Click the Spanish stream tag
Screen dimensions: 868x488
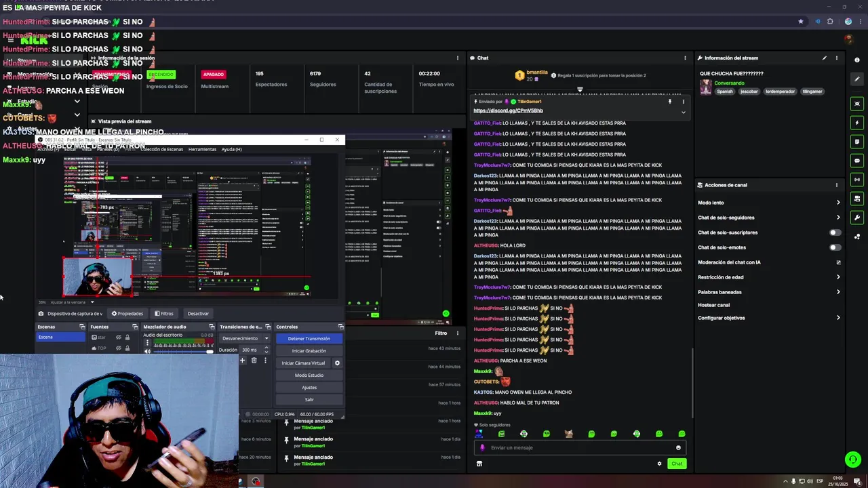725,91
